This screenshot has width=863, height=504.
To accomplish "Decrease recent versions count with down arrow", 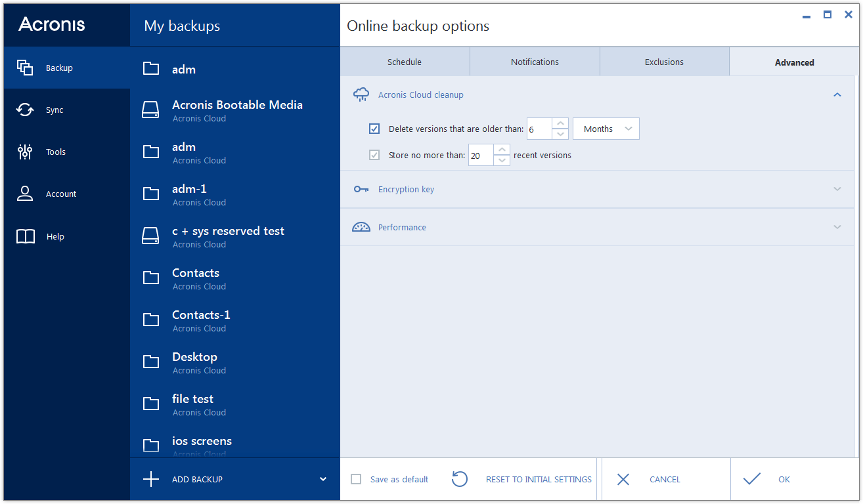I will (x=502, y=160).
